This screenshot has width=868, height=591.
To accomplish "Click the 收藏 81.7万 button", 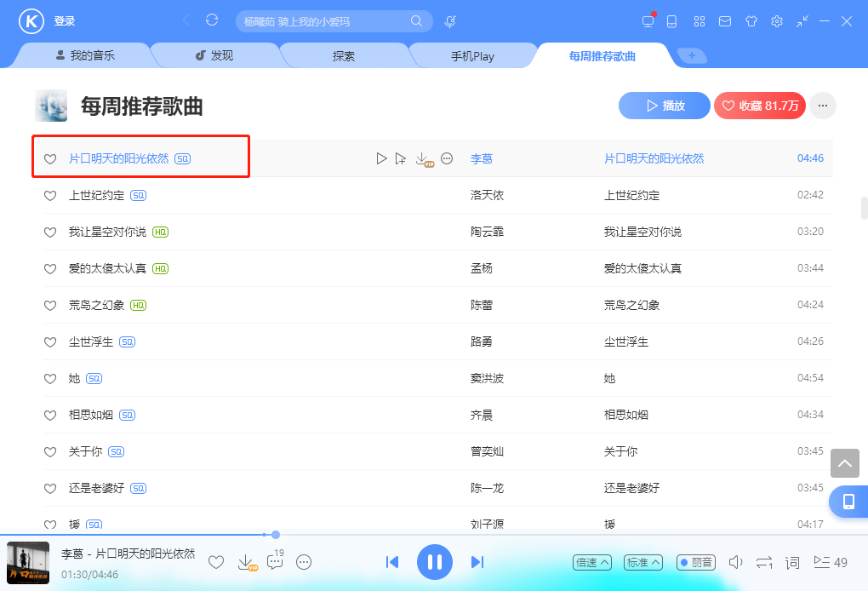I will (760, 106).
